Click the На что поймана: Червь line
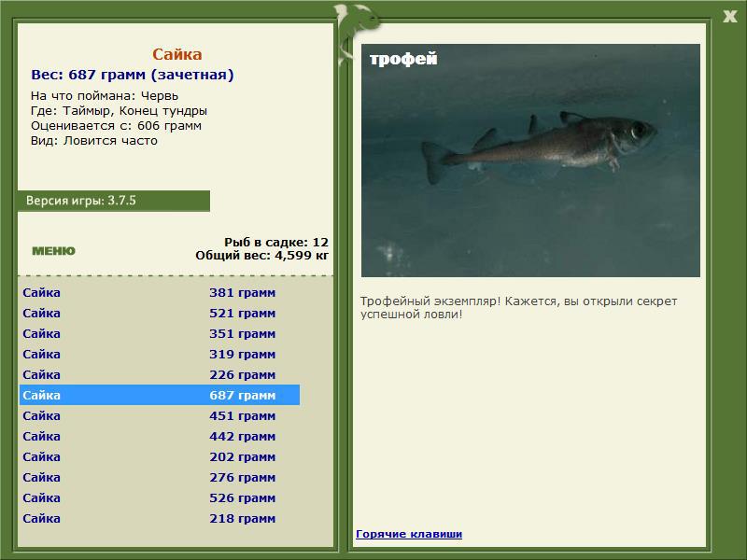Image resolution: width=747 pixels, height=560 pixels. point(105,96)
